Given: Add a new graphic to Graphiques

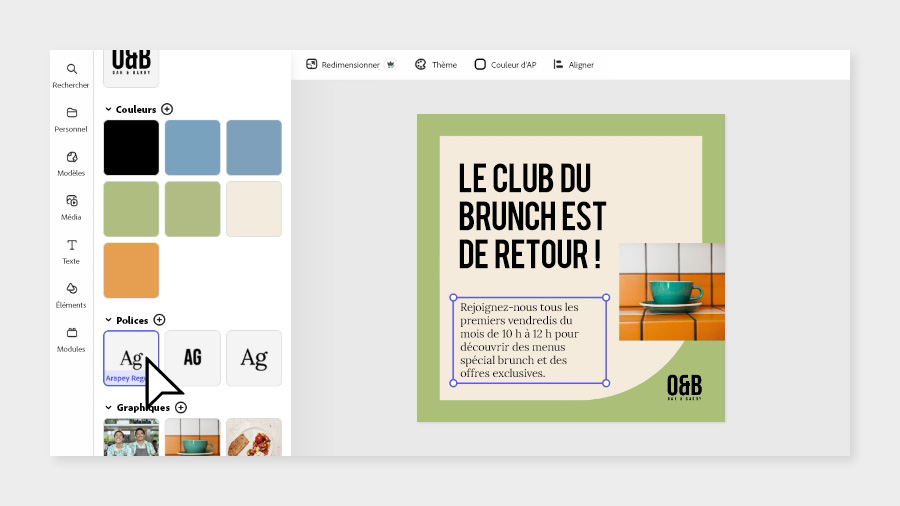Looking at the screenshot, I should coord(181,407).
